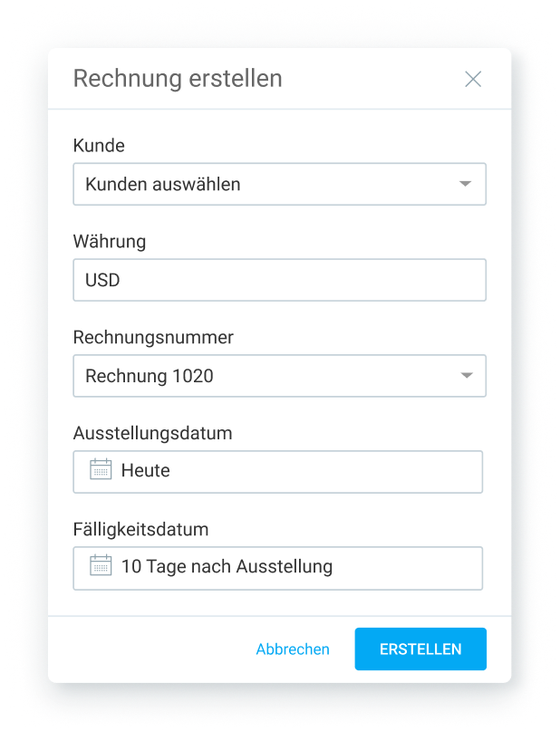Click the Kunde field label
The height and width of the screenshot is (731, 560).
click(x=99, y=146)
